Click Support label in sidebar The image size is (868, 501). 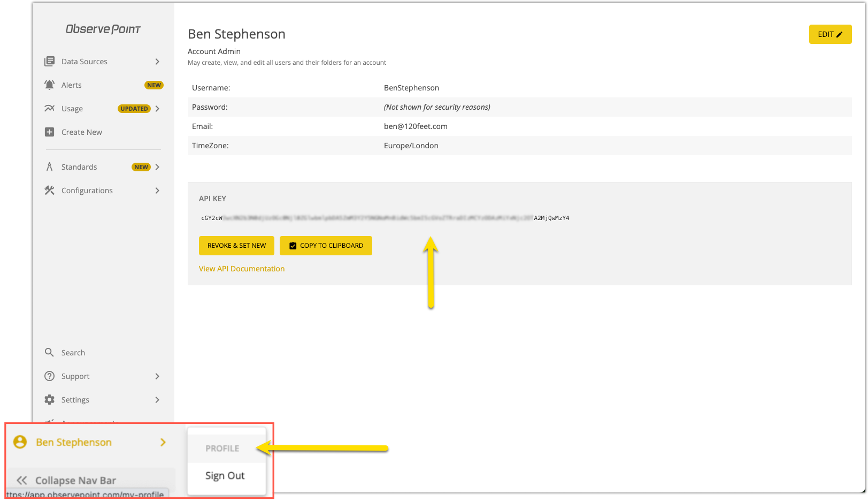click(x=75, y=376)
